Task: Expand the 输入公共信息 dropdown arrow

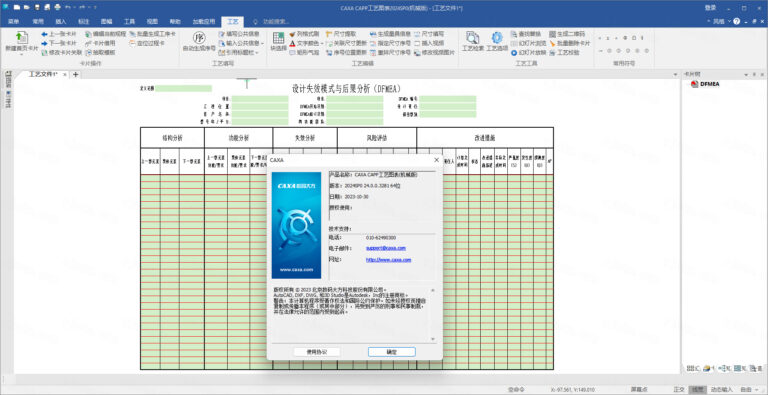Action: (263, 43)
